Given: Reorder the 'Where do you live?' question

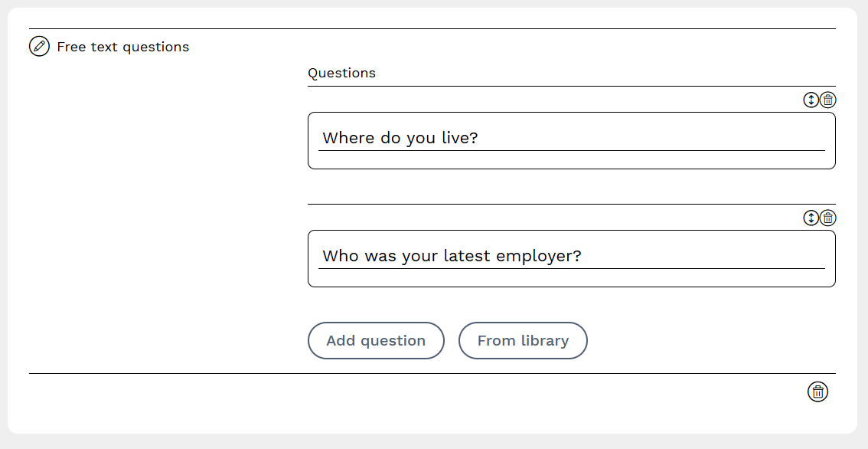Looking at the screenshot, I should (x=811, y=100).
